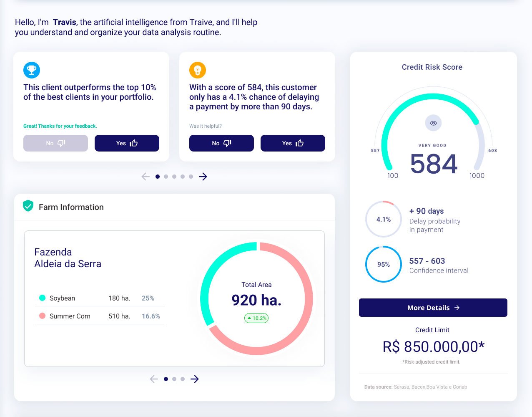Click the green shield icon beside Farm Information

28,206
